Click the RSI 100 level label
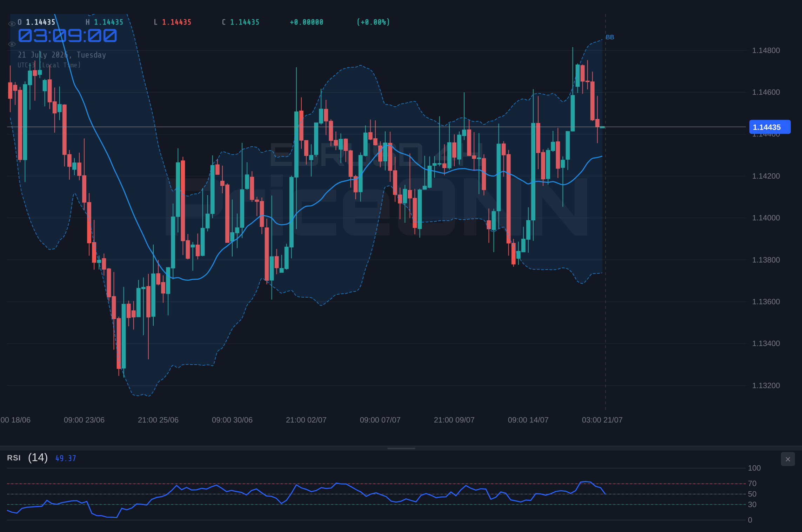The image size is (802, 532). (x=754, y=468)
